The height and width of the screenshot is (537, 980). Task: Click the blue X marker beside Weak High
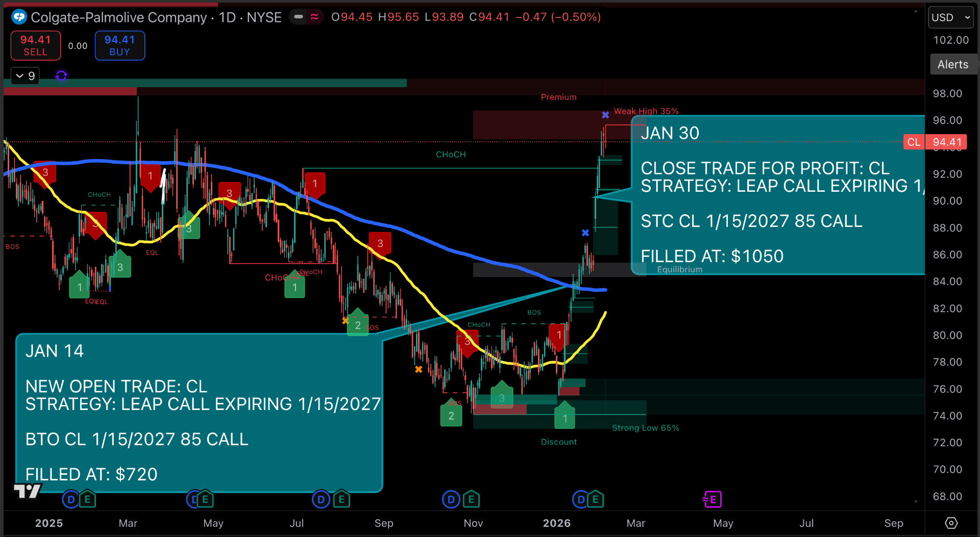tap(605, 115)
